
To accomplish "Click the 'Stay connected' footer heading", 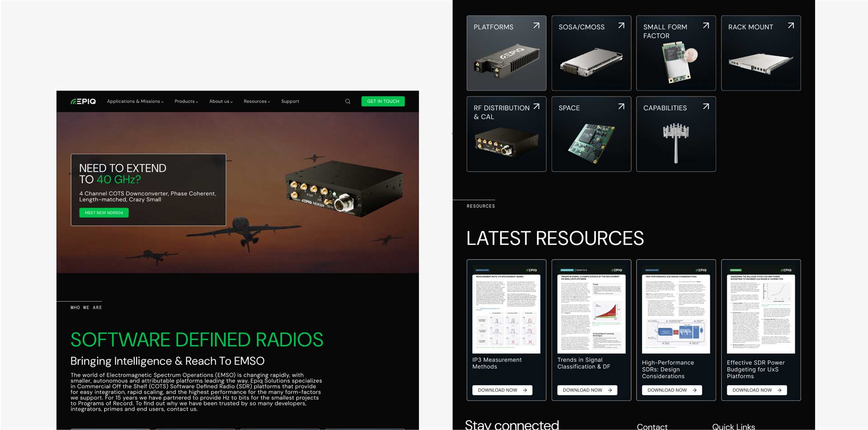I will click(512, 425).
